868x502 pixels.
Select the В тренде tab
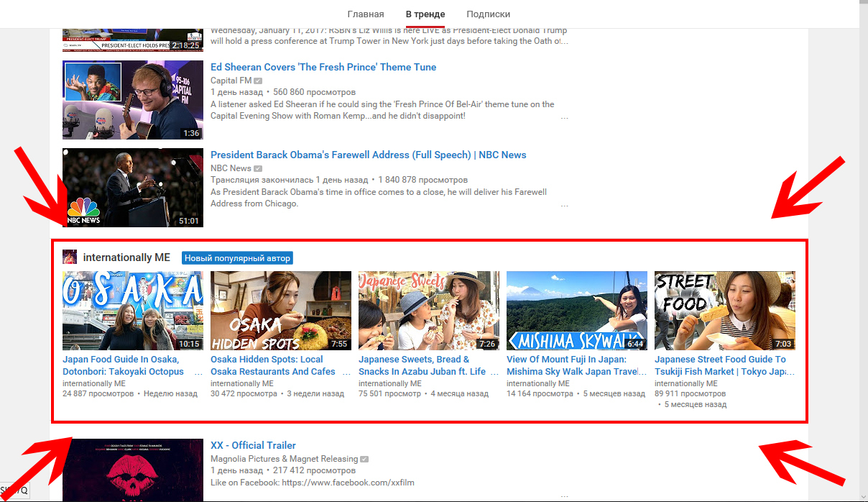coord(425,14)
